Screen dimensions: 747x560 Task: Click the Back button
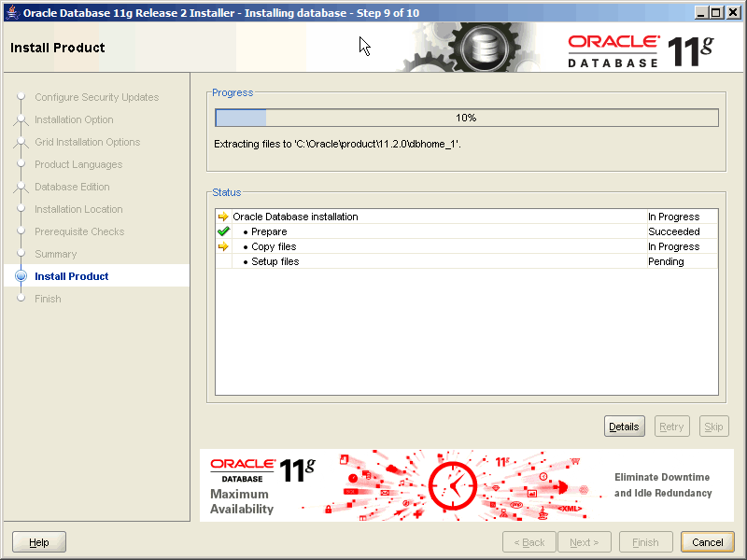click(x=529, y=542)
